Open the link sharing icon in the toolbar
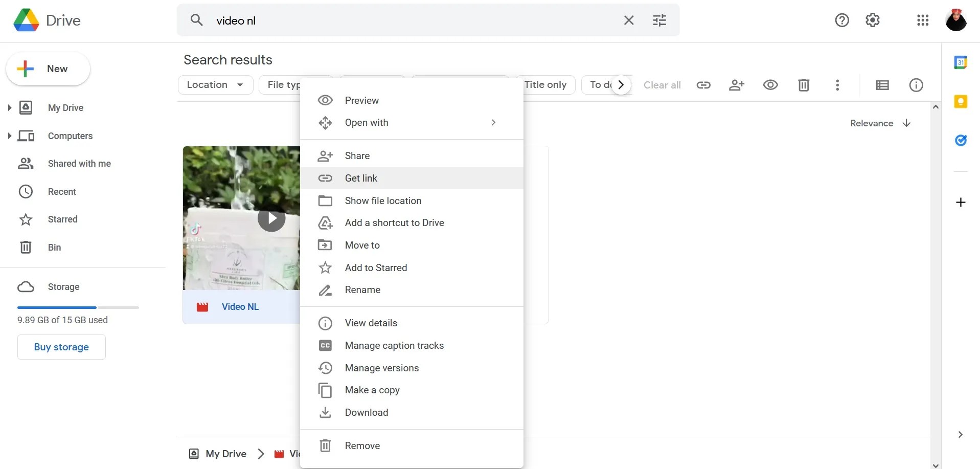980x469 pixels. pos(703,85)
